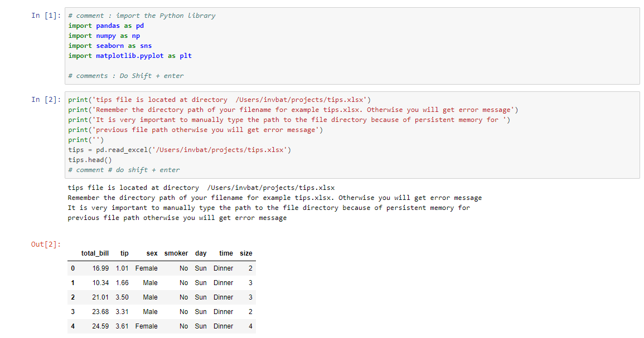Click the 'import seaborn as sns' code line

(x=110, y=46)
